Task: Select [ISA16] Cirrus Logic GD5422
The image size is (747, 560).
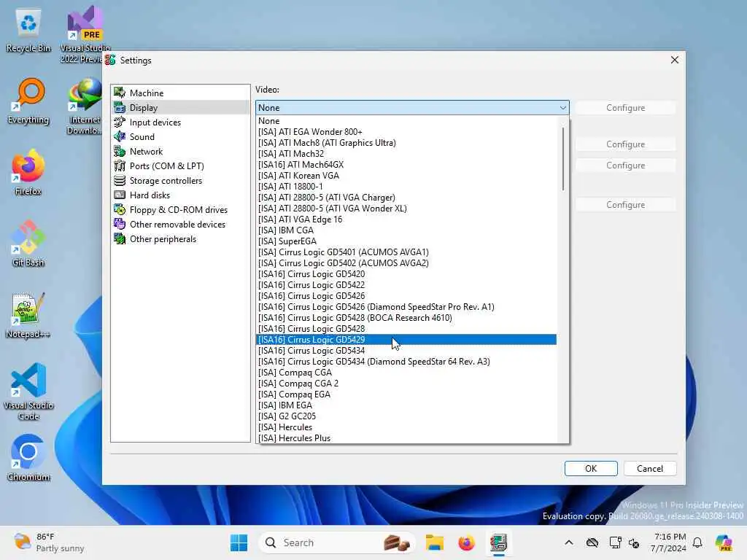Action: [406, 285]
